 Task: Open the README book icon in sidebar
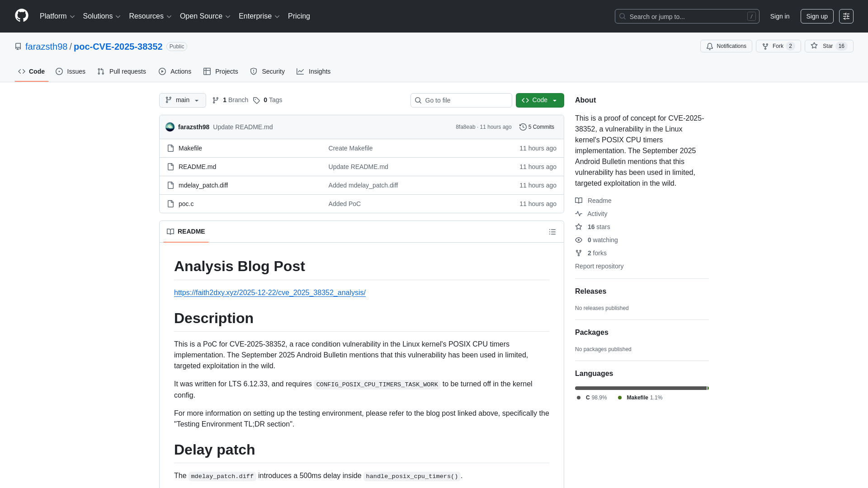pos(579,201)
